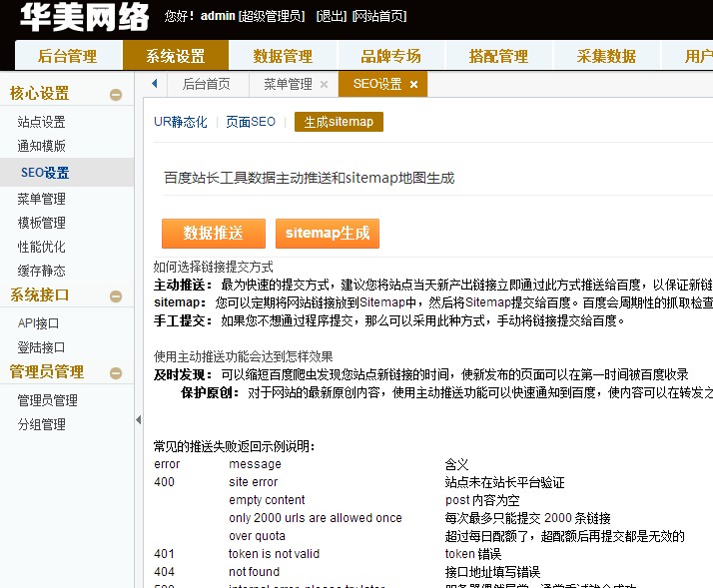Collapse the 系统接口 sidebar section
The width and height of the screenshot is (713, 588).
click(116, 296)
